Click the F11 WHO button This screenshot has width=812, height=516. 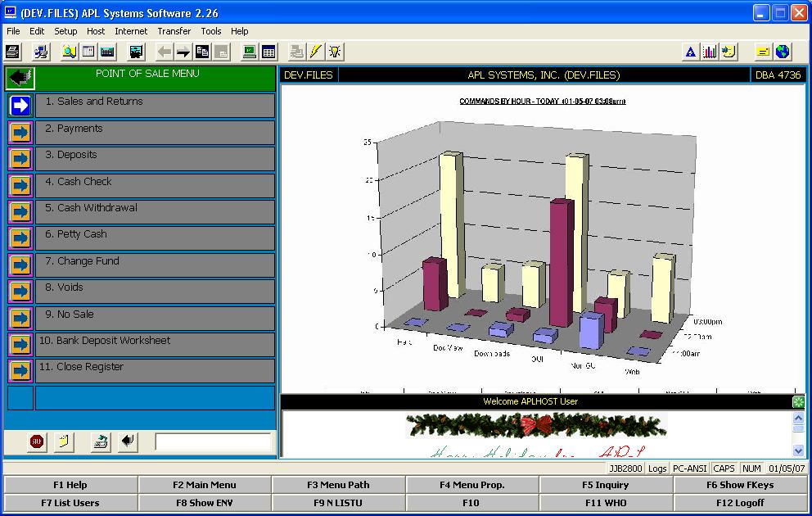[x=606, y=503]
